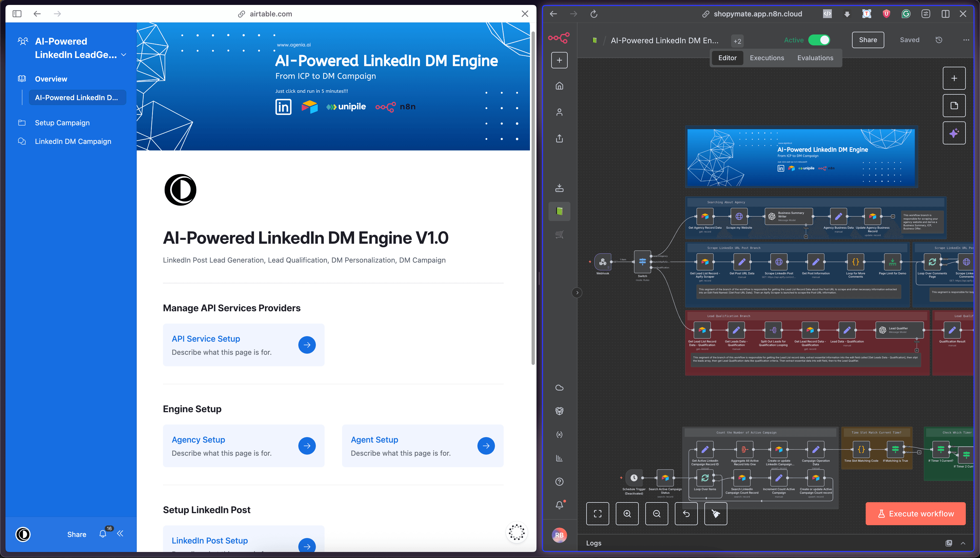Switch to the Executions tab
The image size is (980, 558).
[x=767, y=58]
